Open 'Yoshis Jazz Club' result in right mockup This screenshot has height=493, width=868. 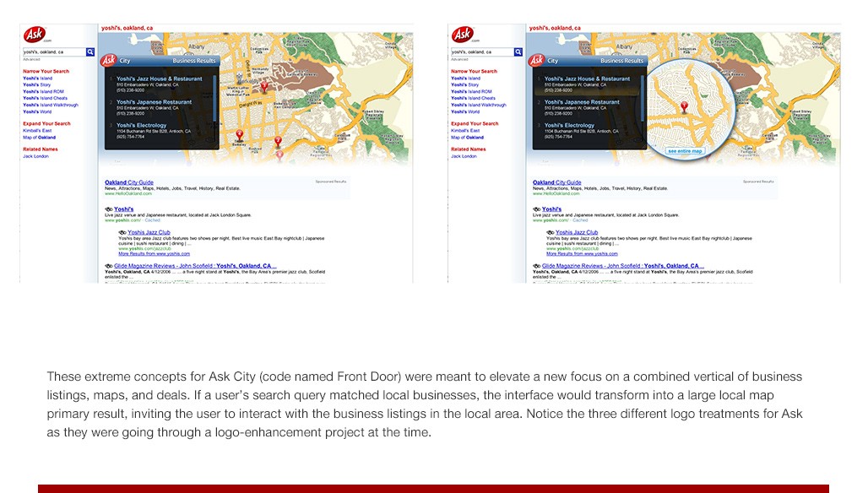576,232
